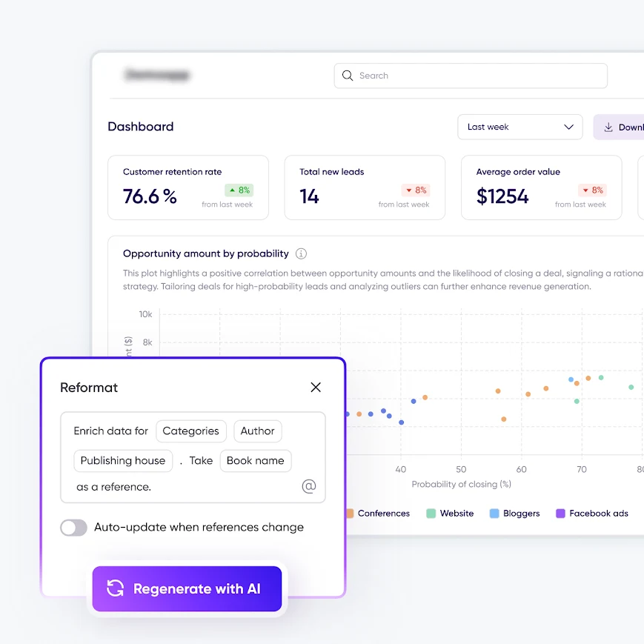Image resolution: width=644 pixels, height=644 pixels.
Task: Click the @ mention icon in prompt box
Action: click(309, 486)
